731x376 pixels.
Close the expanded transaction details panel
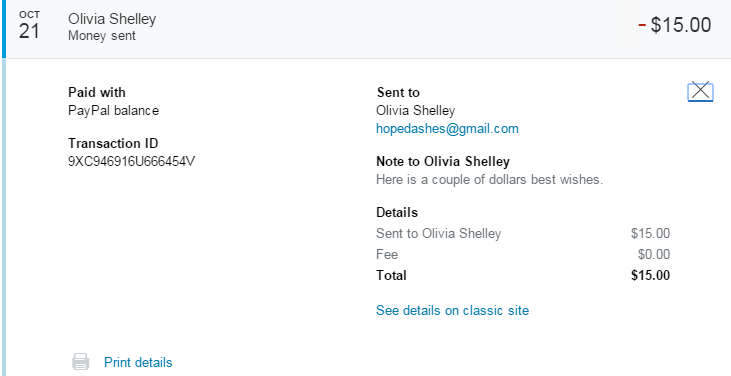click(x=700, y=91)
